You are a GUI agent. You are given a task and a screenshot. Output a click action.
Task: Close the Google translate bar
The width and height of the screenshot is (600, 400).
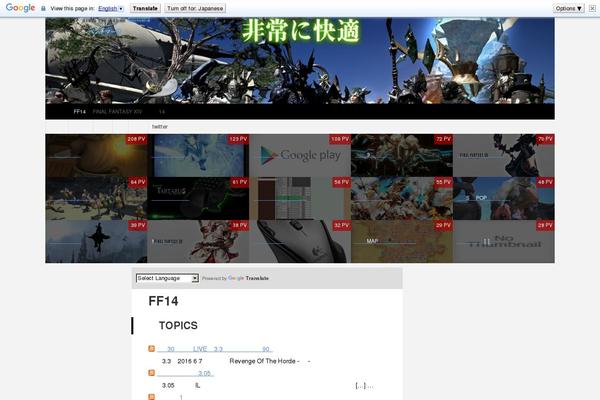pos(592,8)
